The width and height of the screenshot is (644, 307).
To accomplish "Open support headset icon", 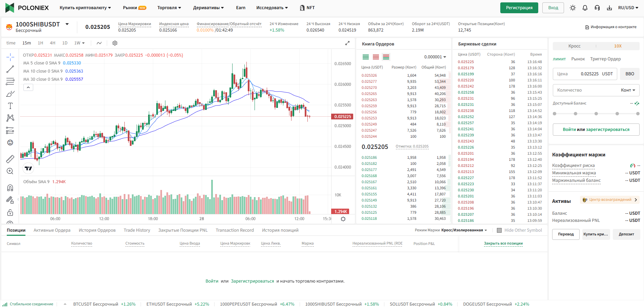I will (597, 8).
